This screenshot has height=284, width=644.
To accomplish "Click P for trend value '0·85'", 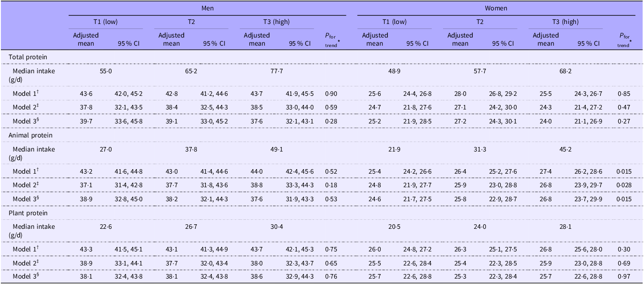I will coord(623,93).
